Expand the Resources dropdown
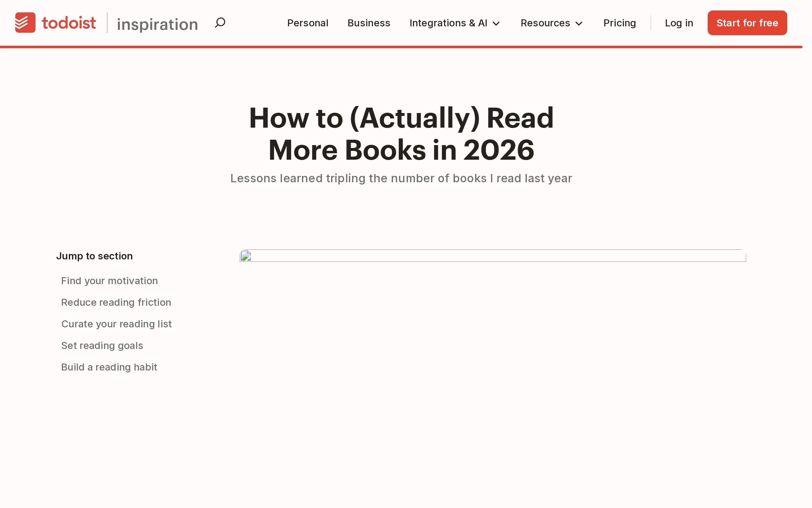The height and width of the screenshot is (508, 812). pyautogui.click(x=552, y=23)
